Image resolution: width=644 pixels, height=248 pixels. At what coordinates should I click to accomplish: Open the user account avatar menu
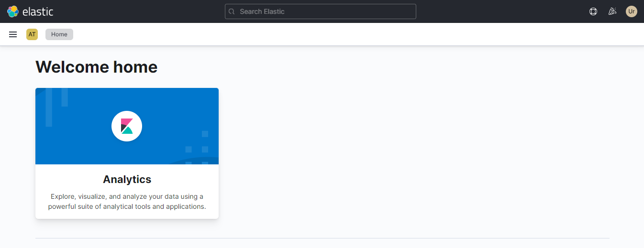632,11
